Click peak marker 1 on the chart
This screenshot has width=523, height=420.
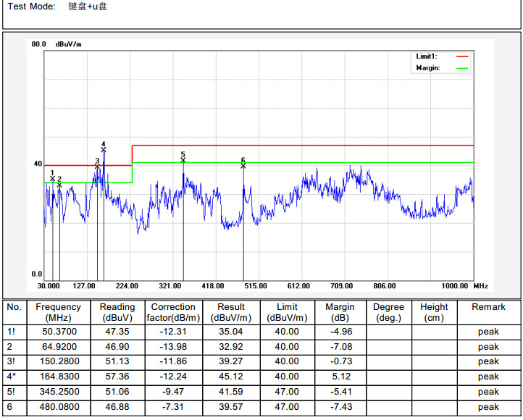click(x=52, y=179)
